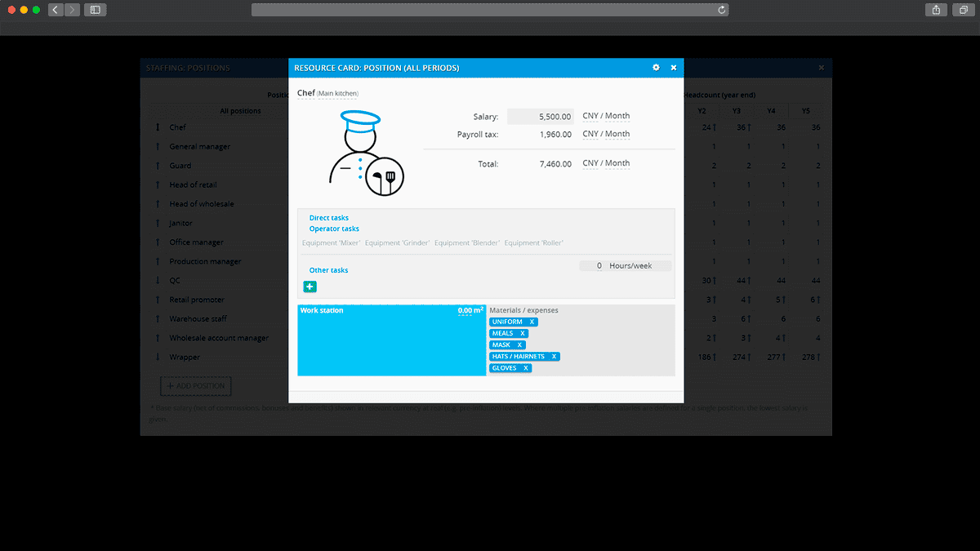
Task: Open Operator tasks section
Action: click(334, 229)
